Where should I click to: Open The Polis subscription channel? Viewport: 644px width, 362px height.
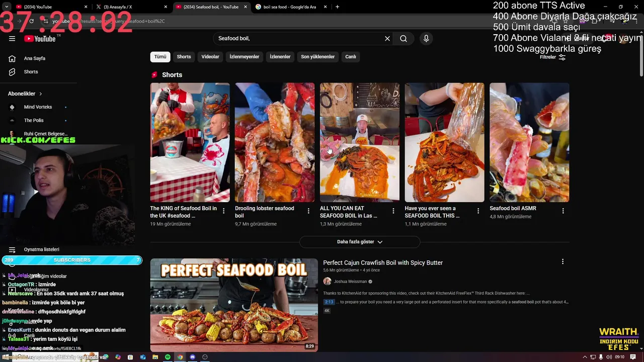pos(34,121)
